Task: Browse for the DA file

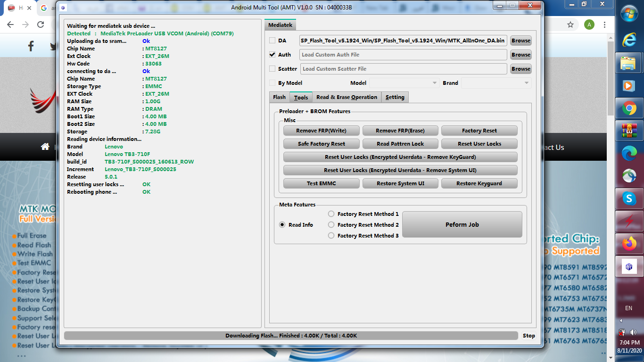Action: pyautogui.click(x=521, y=41)
